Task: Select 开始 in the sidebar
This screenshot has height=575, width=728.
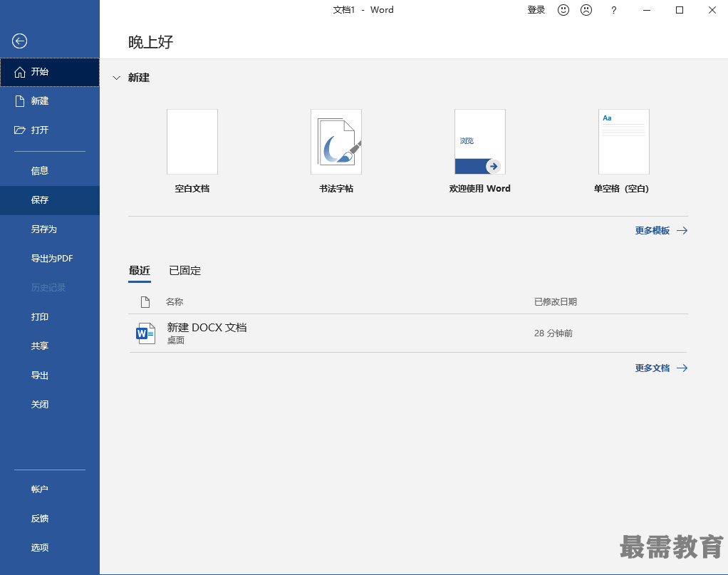Action: coord(50,72)
